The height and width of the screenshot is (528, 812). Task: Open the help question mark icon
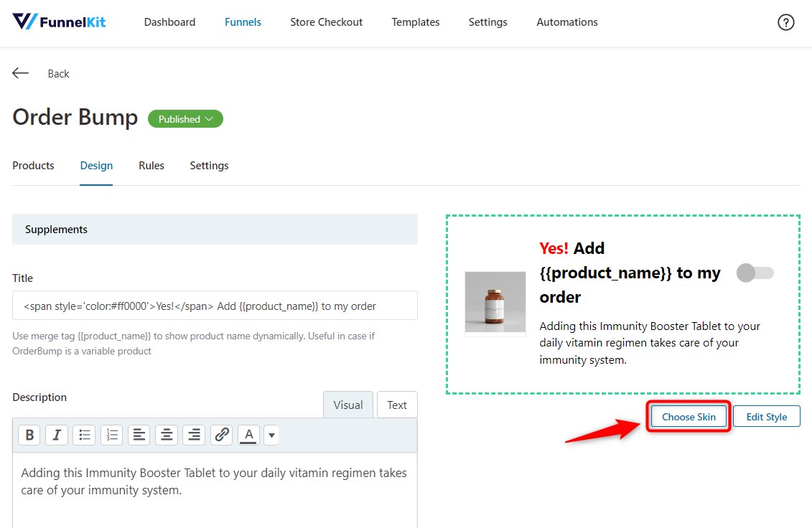pyautogui.click(x=786, y=22)
